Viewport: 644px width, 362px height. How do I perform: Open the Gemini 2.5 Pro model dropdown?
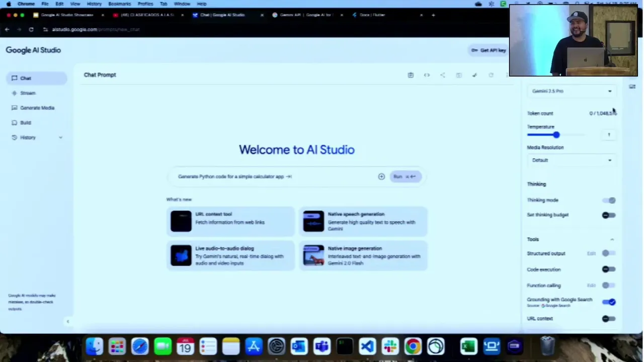click(x=572, y=91)
